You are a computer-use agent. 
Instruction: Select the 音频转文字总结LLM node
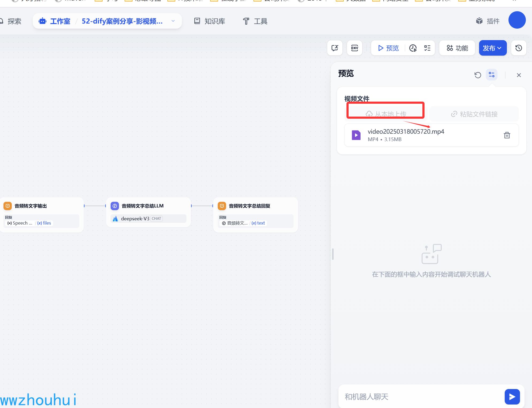(148, 212)
